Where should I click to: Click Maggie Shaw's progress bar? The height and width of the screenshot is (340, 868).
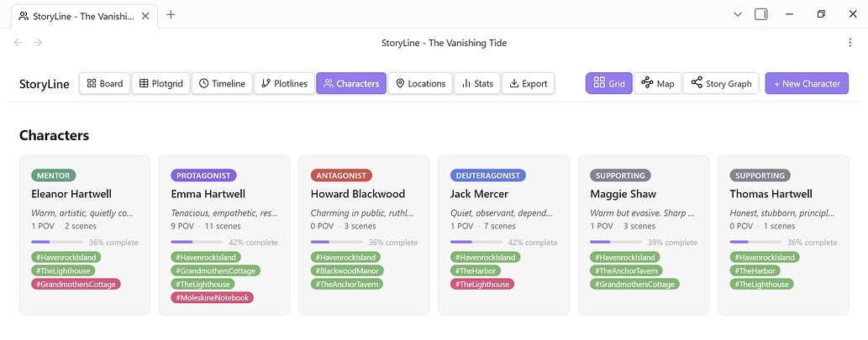(616, 242)
